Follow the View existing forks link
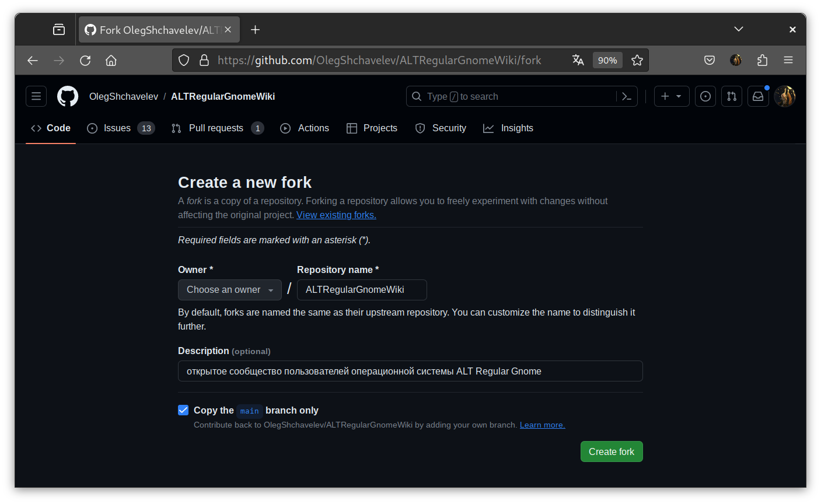The width and height of the screenshot is (821, 504). tap(336, 215)
